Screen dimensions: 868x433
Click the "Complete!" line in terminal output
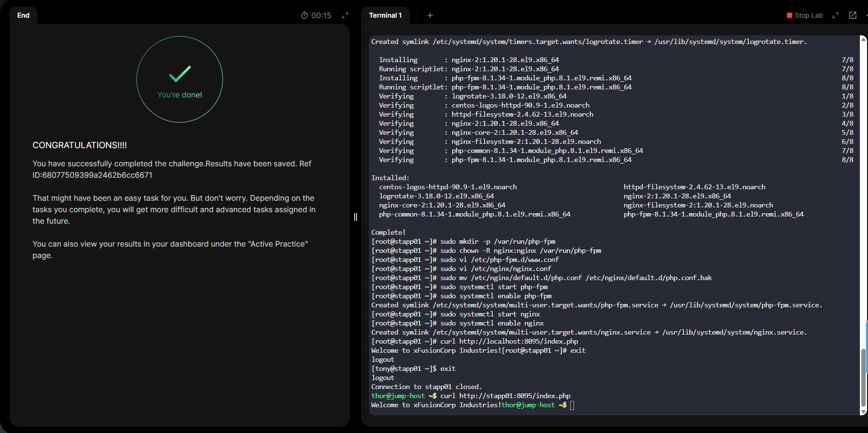[388, 232]
